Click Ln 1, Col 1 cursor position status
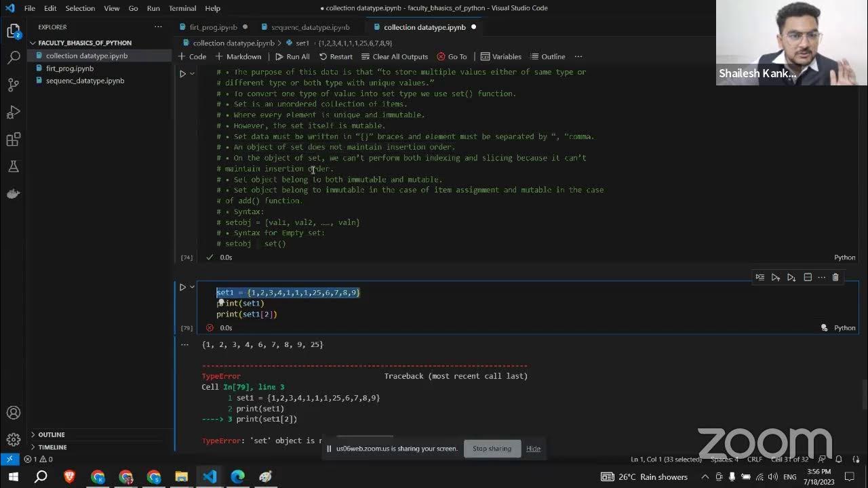 click(x=666, y=460)
